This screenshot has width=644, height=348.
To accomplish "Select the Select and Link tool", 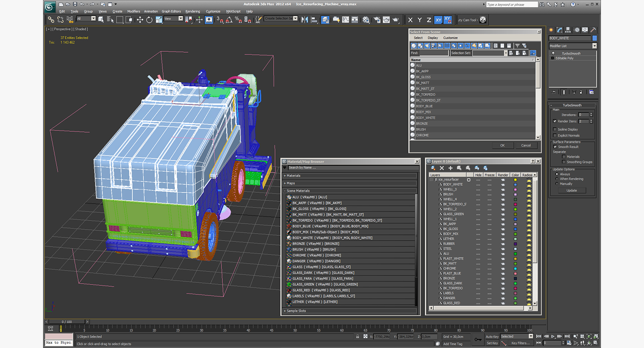I will click(51, 20).
